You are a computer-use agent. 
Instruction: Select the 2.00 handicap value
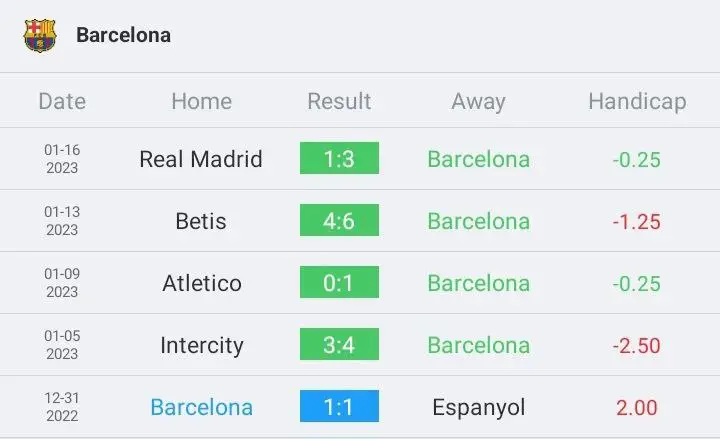pyautogui.click(x=636, y=408)
